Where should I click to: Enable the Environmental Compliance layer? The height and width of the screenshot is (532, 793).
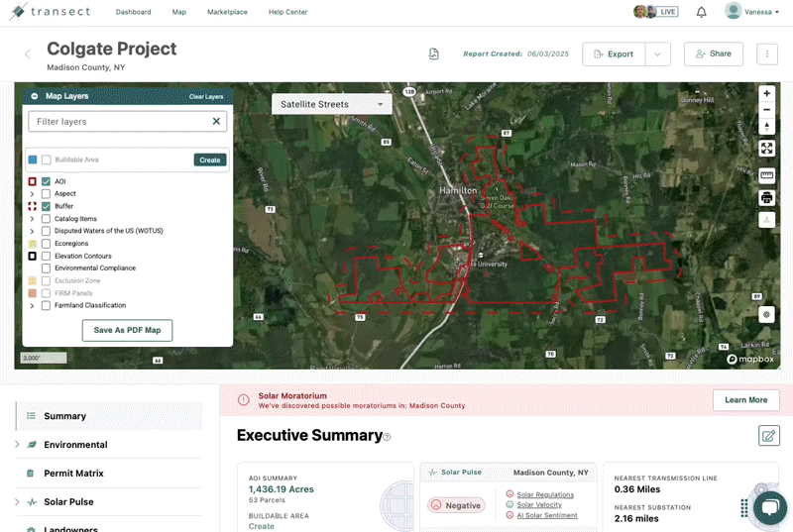(x=46, y=268)
